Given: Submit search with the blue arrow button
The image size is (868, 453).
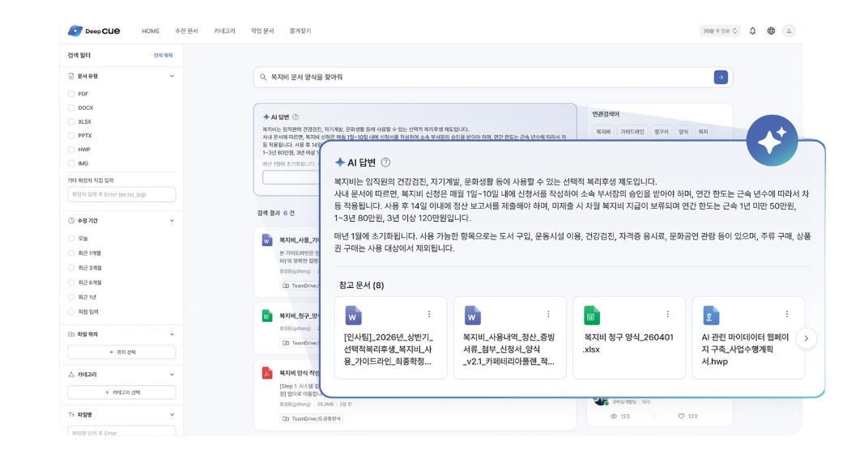Looking at the screenshot, I should (720, 78).
